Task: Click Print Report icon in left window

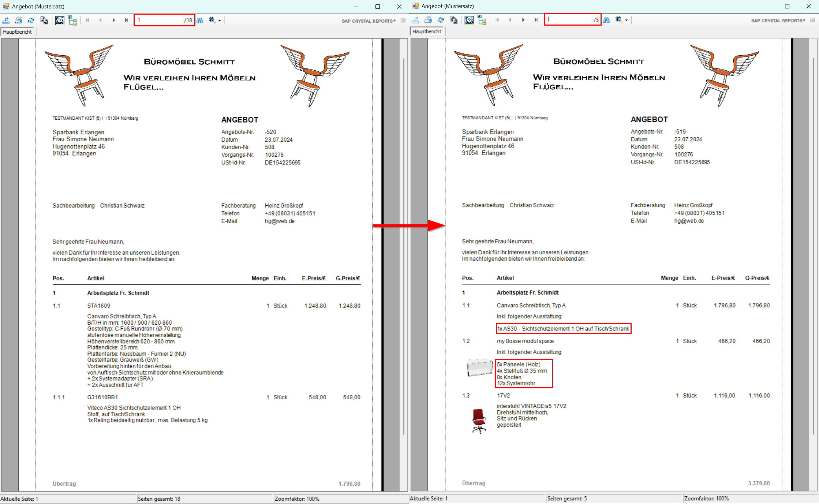Action: pos(19,20)
